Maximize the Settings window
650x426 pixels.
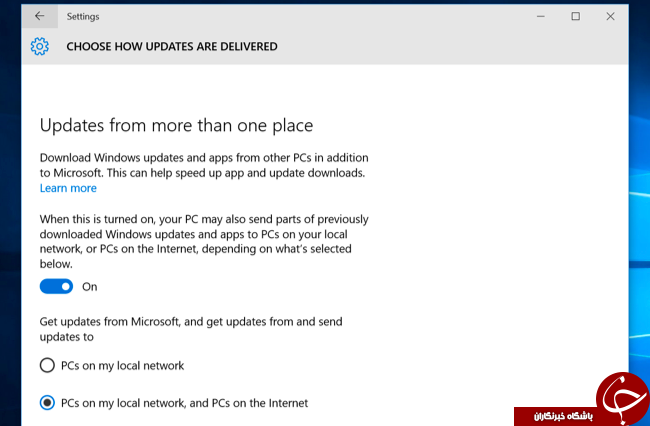pyautogui.click(x=575, y=17)
